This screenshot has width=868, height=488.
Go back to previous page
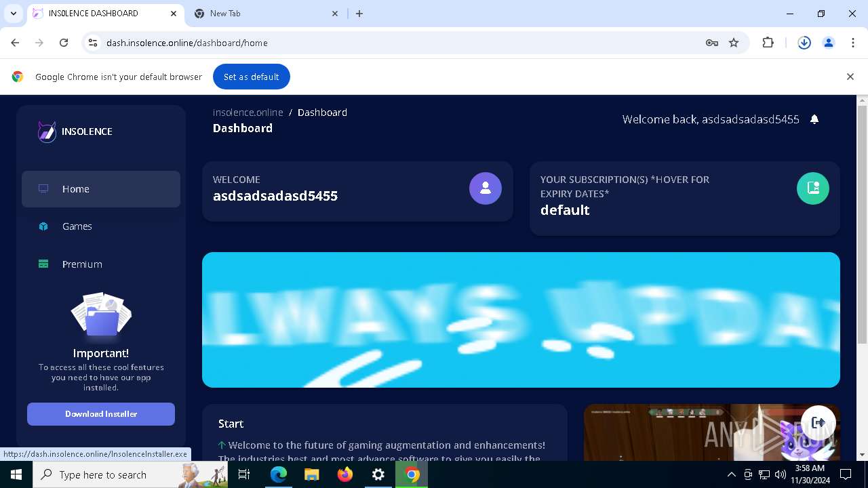click(15, 43)
